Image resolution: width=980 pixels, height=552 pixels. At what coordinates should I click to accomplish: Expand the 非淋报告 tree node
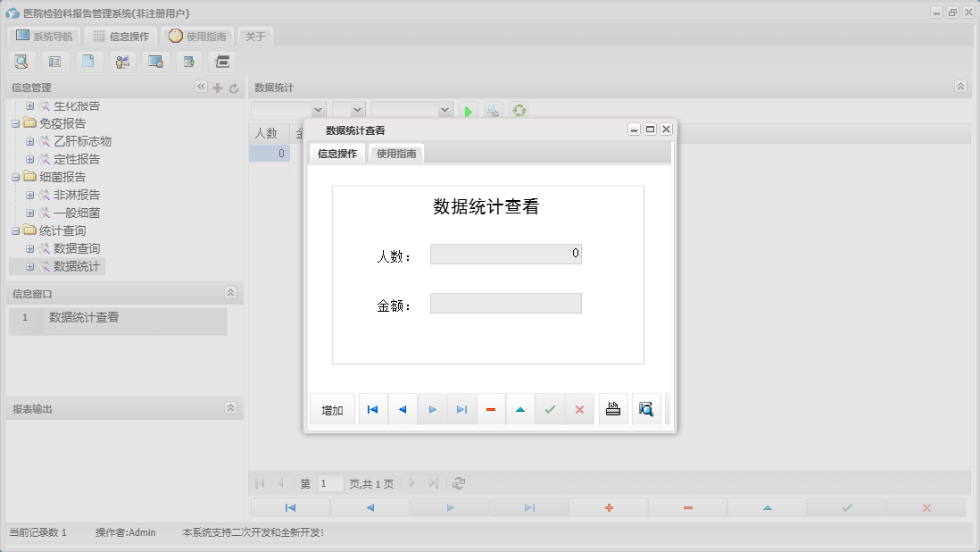pyautogui.click(x=30, y=195)
